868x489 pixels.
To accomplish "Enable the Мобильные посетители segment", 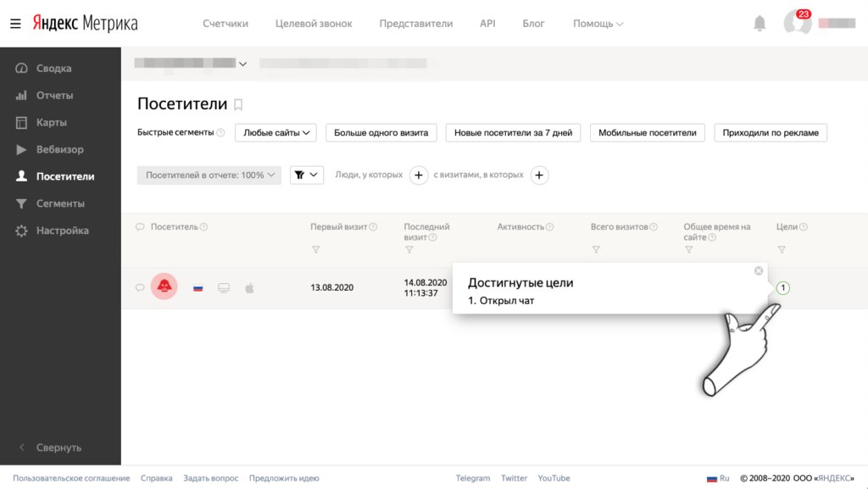I will (649, 133).
